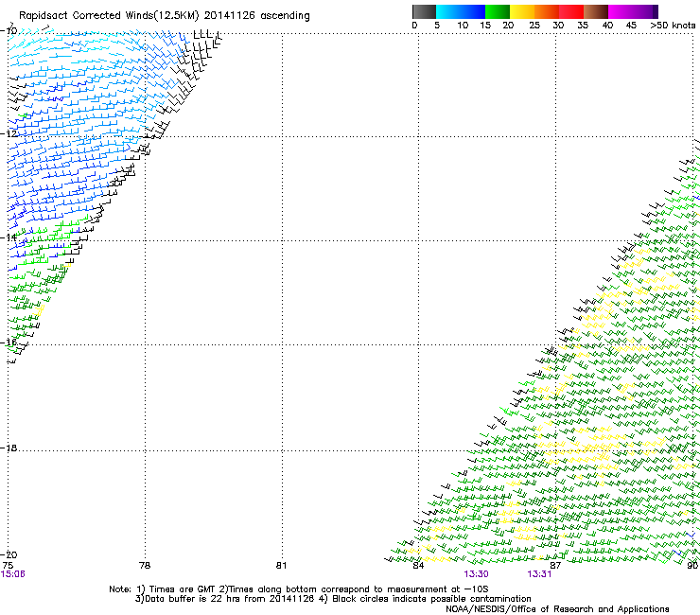Click the latitude label '-20'
Image resolution: width=700 pixels, height=615 pixels.
point(9,554)
